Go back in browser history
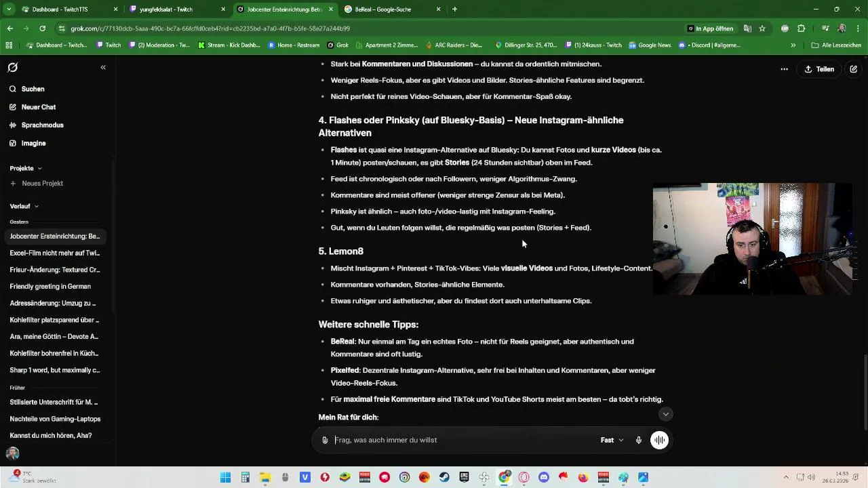Screen dimensions: 868x488 click(10, 28)
